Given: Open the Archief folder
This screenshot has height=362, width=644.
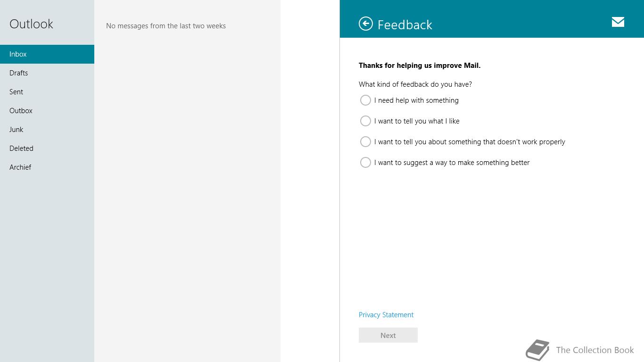Looking at the screenshot, I should [47, 167].
